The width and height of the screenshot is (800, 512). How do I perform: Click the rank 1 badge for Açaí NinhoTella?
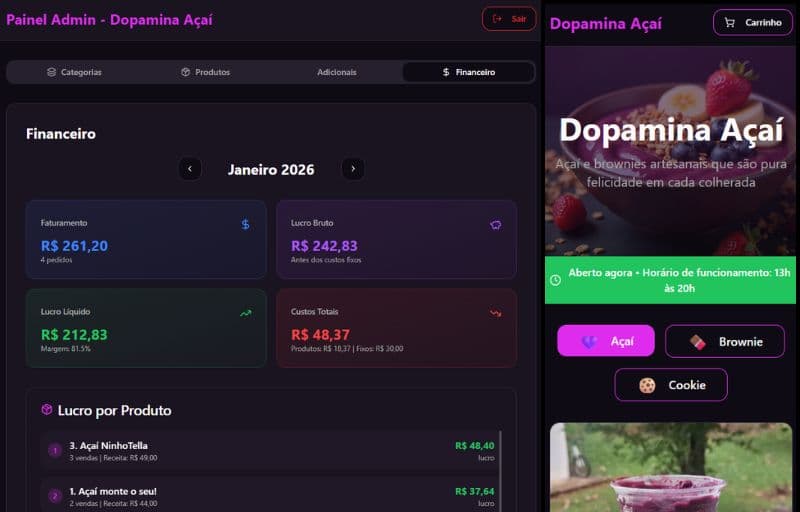coord(55,450)
